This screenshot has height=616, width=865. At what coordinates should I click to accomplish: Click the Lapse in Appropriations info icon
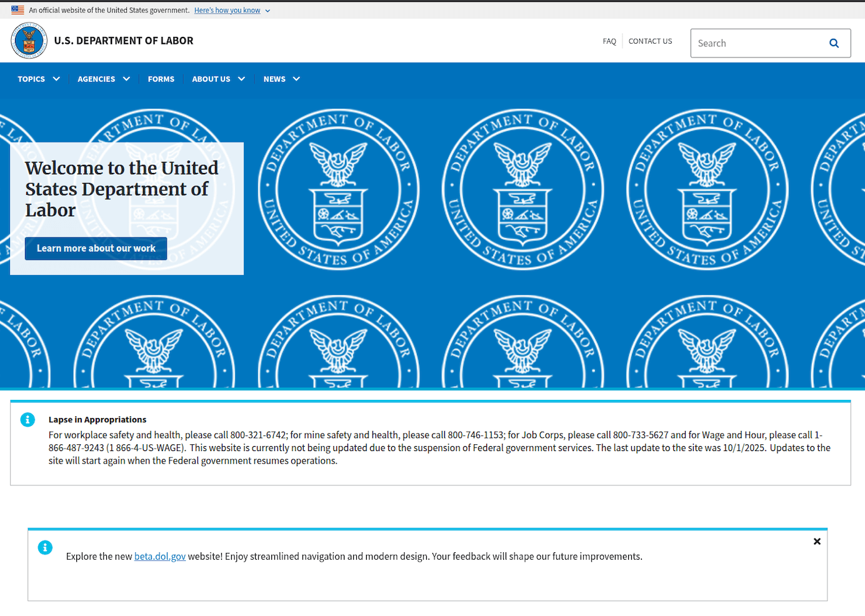click(x=27, y=420)
